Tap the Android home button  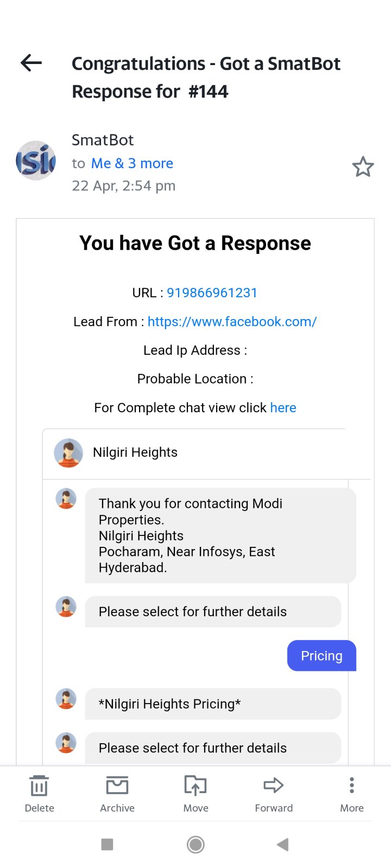pyautogui.click(x=195, y=845)
